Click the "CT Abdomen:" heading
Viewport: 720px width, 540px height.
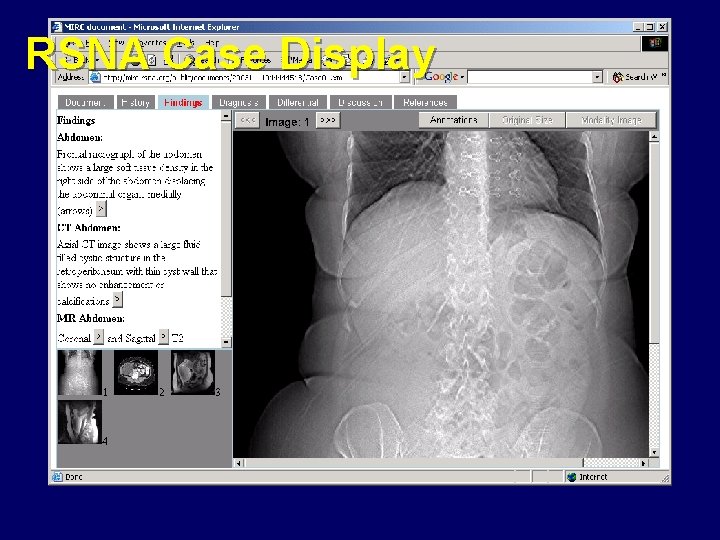point(89,228)
